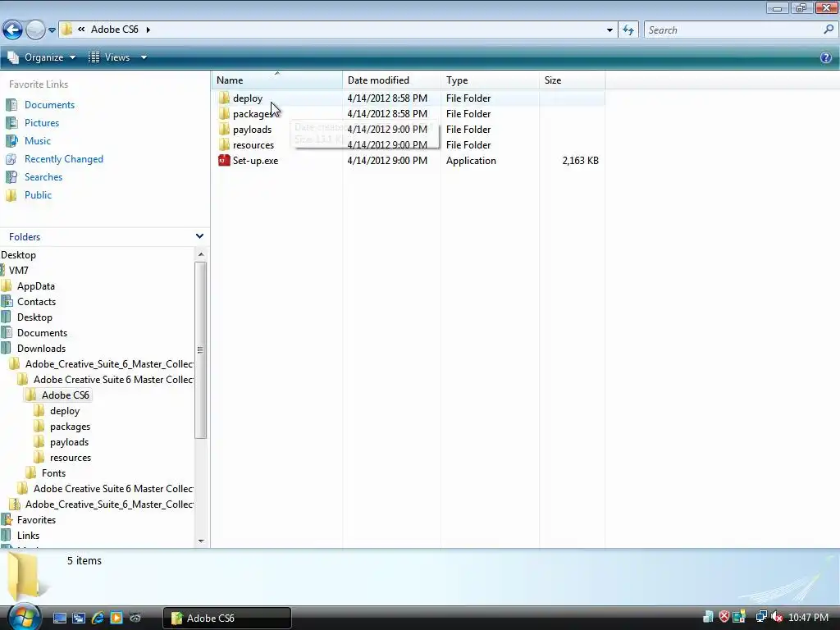Expand the Adobe CS6 breadcrumb arrow
Viewport: 840px width, 630px height.
tap(148, 30)
